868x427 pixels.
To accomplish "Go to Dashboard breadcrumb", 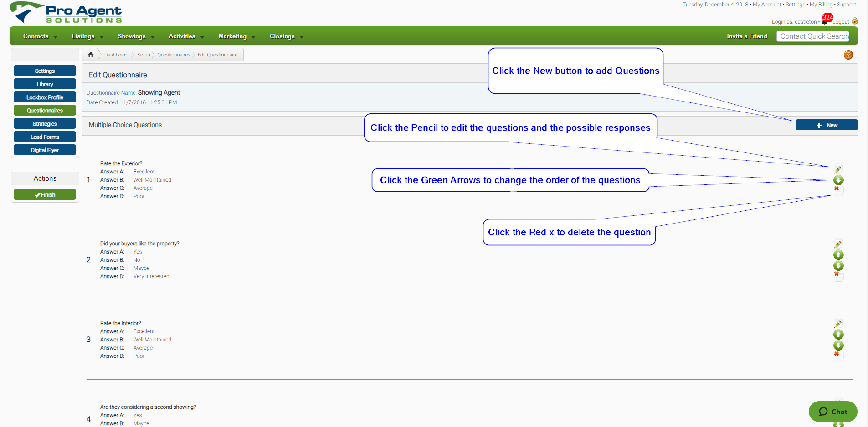I will (116, 55).
